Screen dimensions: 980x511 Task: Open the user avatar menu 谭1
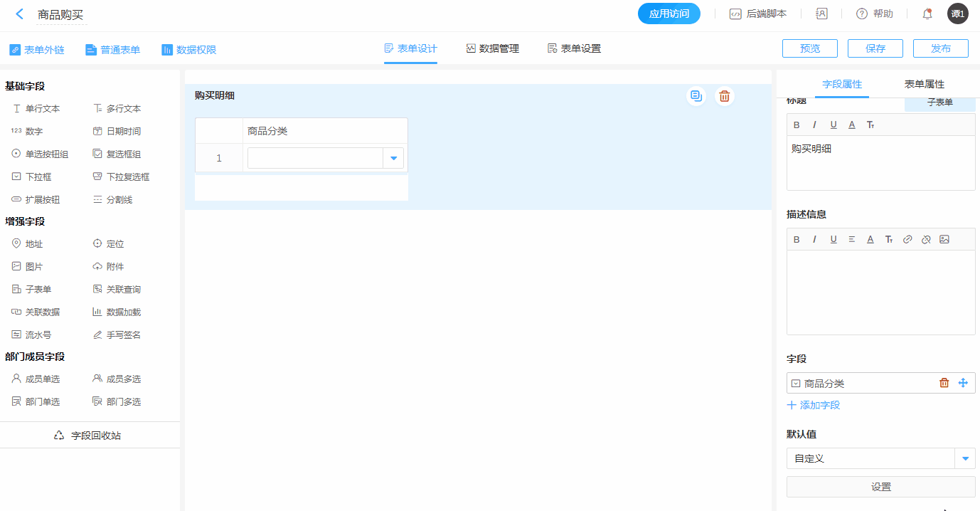957,14
